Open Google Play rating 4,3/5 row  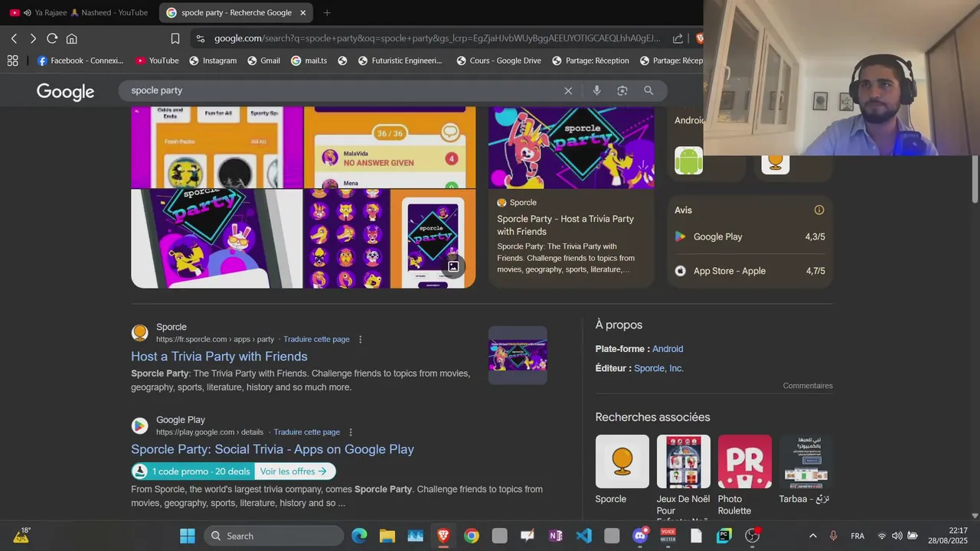point(750,236)
